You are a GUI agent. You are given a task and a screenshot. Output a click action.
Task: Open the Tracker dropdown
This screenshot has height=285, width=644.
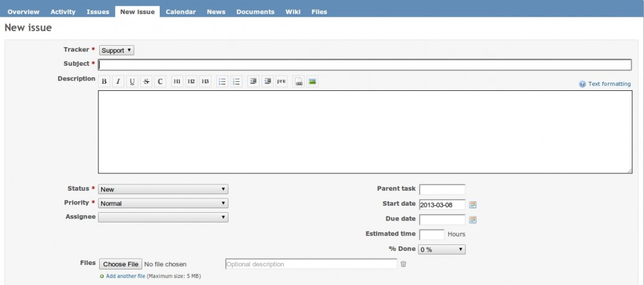[x=117, y=50]
